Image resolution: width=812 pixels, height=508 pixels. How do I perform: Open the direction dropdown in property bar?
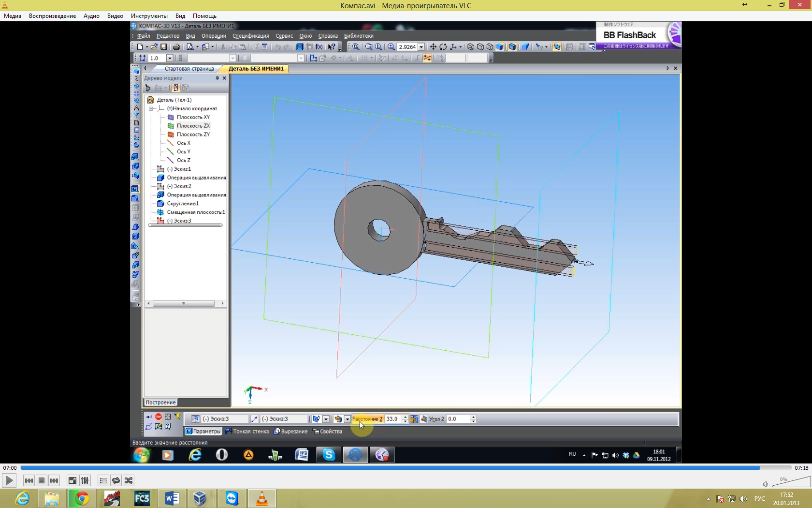pos(326,419)
